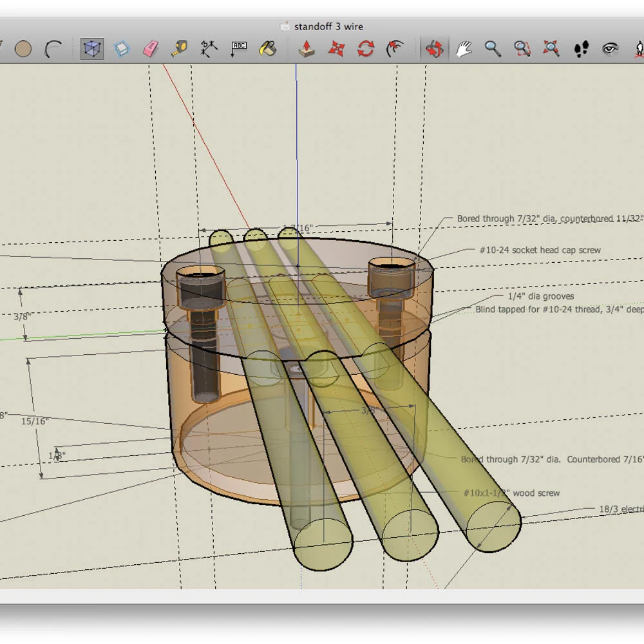Click the Zoom Extents icon
This screenshot has height=644, width=644.
click(x=551, y=50)
